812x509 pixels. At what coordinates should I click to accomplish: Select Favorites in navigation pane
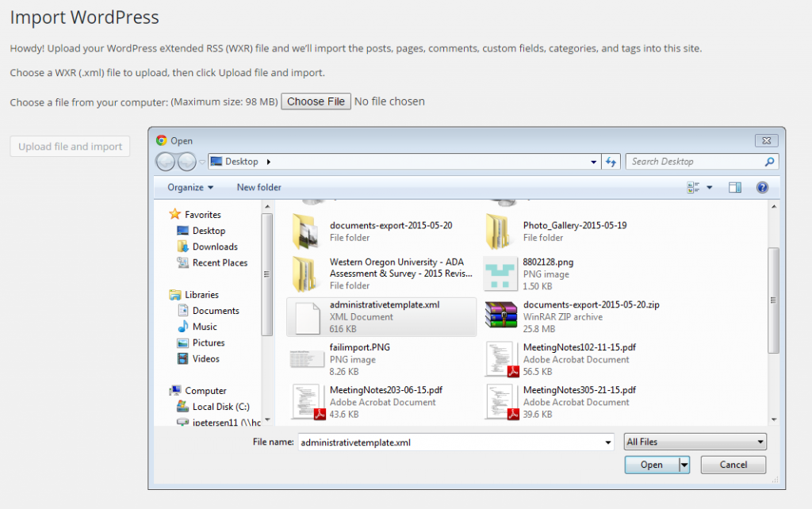202,214
